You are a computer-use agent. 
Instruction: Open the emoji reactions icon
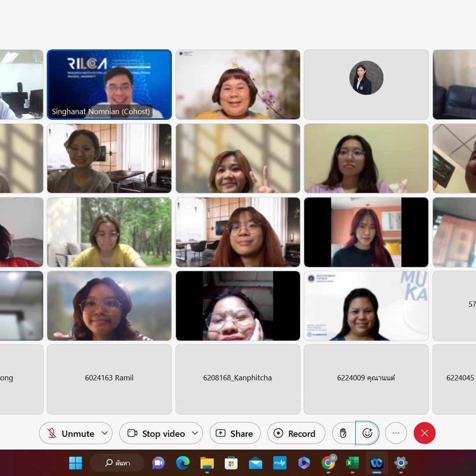click(x=367, y=433)
